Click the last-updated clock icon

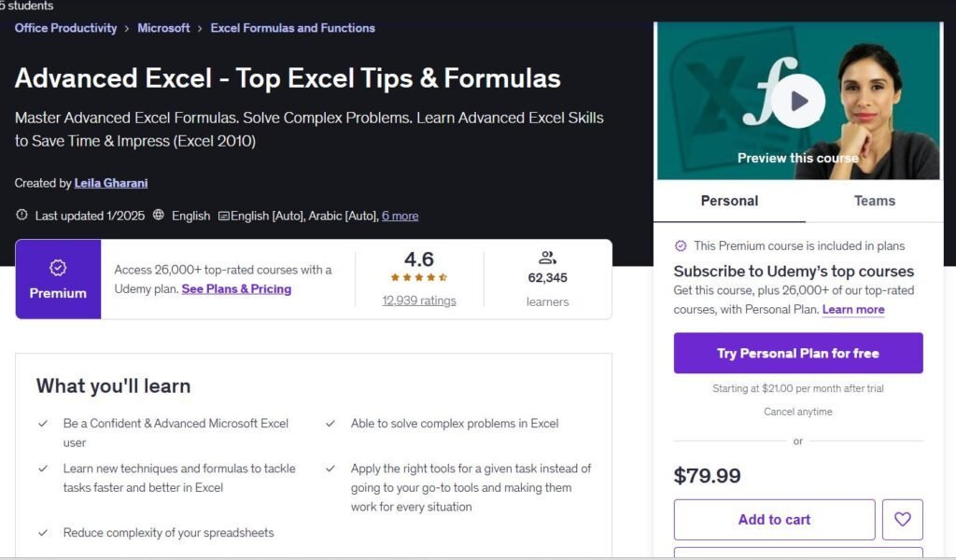21,216
